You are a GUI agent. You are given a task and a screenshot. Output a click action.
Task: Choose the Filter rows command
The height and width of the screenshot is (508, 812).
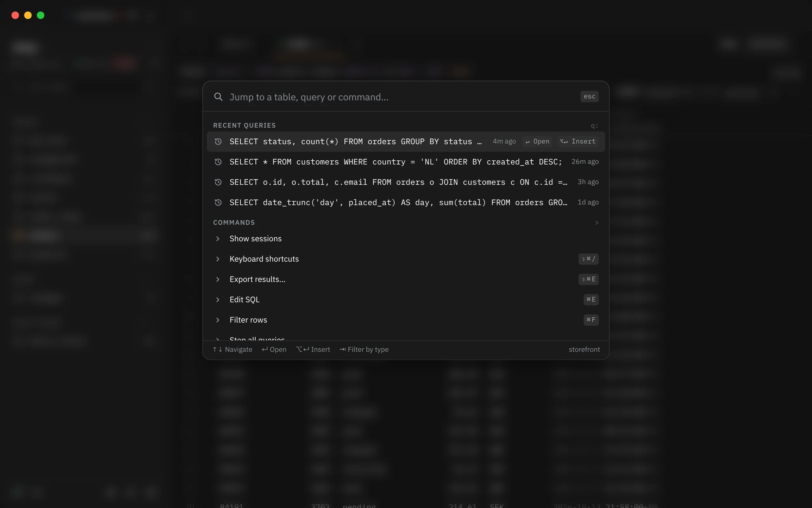pos(406,320)
